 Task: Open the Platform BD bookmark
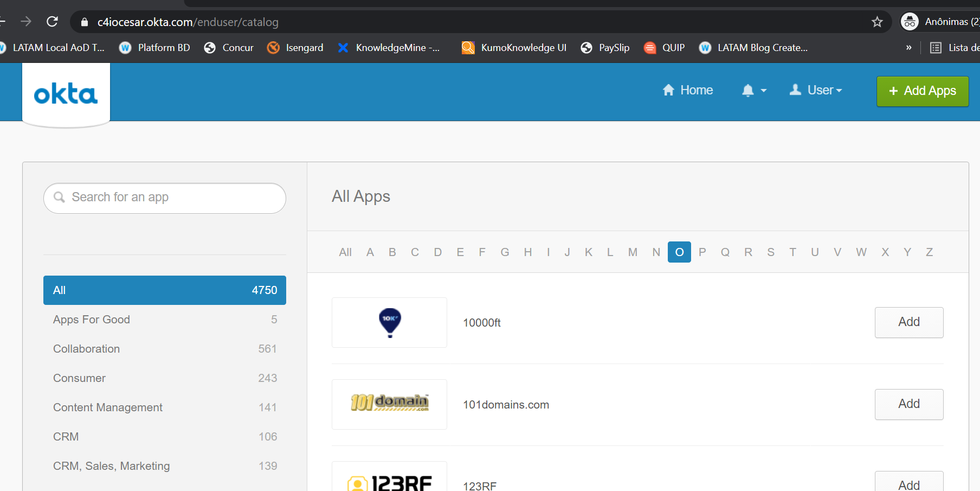(x=154, y=48)
